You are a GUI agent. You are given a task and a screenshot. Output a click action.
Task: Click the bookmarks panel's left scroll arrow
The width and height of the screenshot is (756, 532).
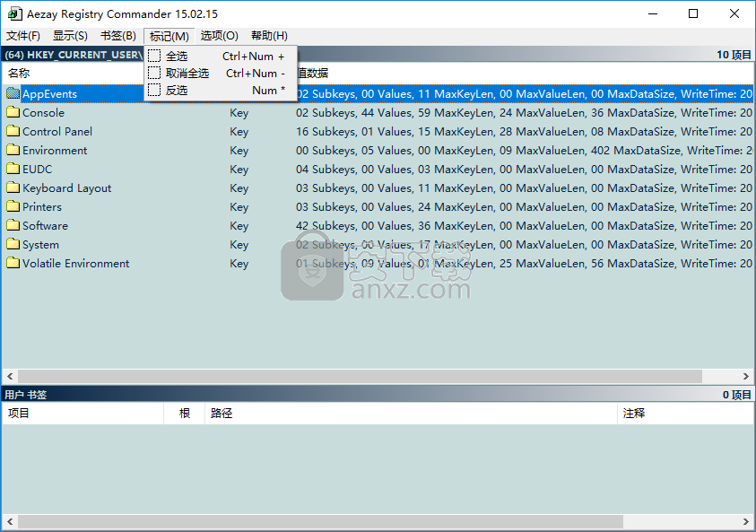point(10,521)
